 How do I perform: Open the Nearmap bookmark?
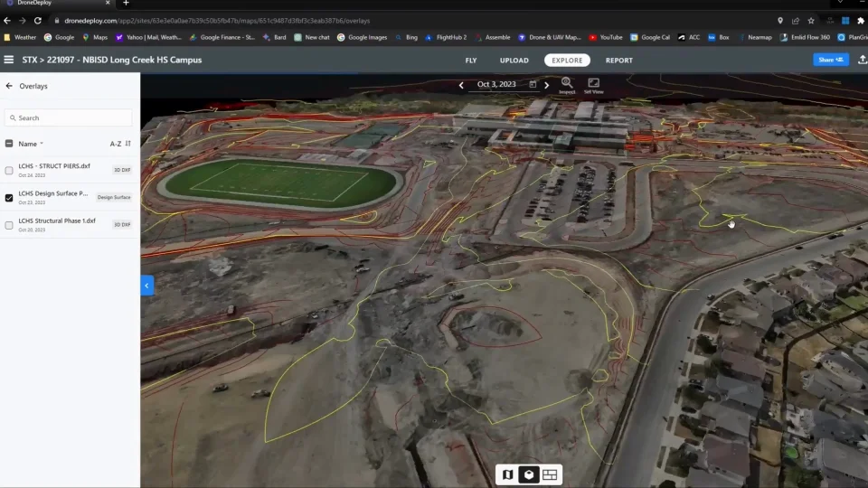(x=754, y=37)
